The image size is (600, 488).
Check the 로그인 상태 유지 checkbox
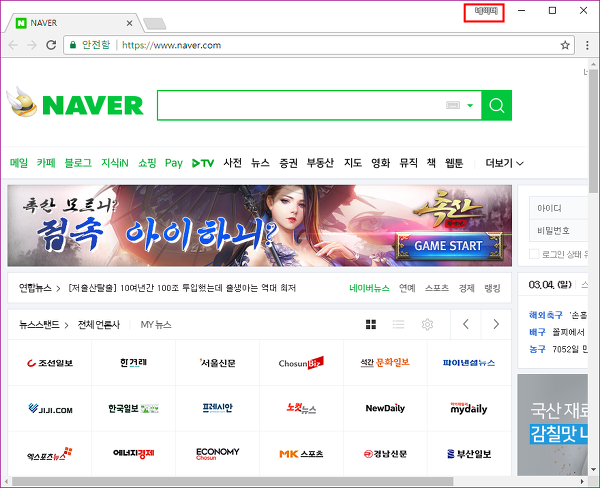click(534, 254)
